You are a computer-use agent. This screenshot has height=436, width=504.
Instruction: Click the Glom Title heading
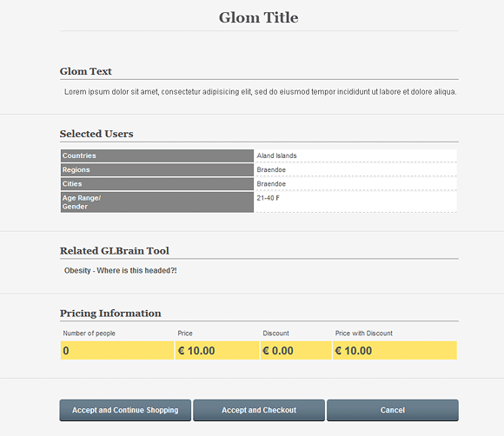[x=259, y=17]
